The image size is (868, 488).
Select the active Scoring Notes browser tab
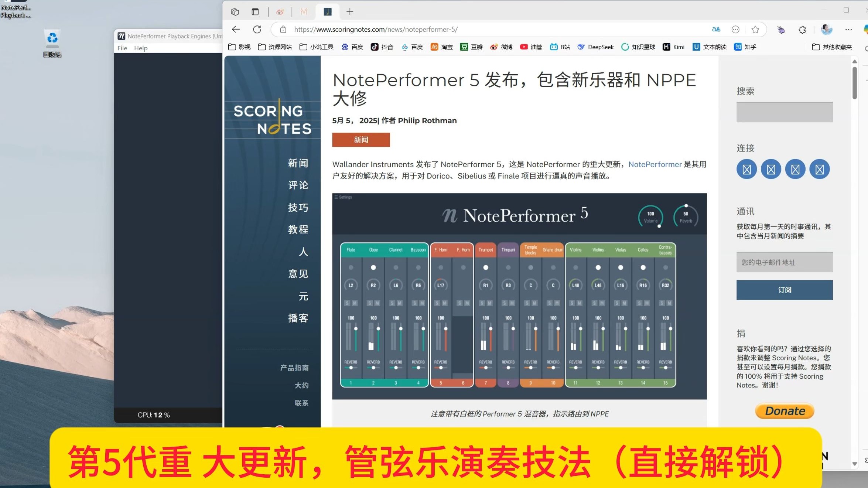click(327, 12)
